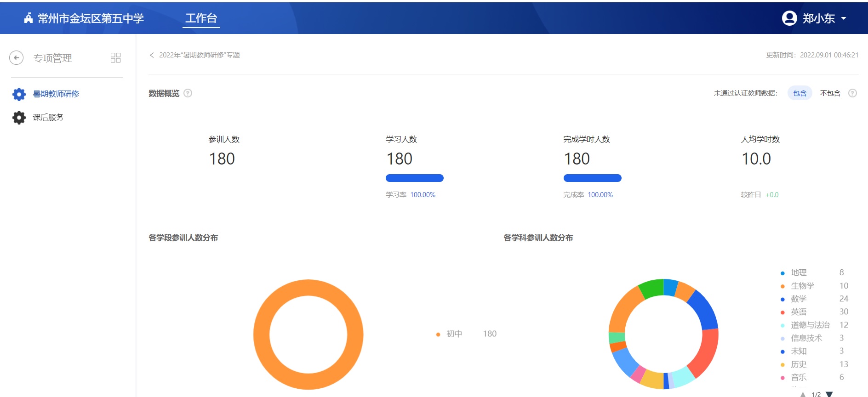Toggle 数学 legend entry
The height and width of the screenshot is (397, 868).
pyautogui.click(x=814, y=299)
